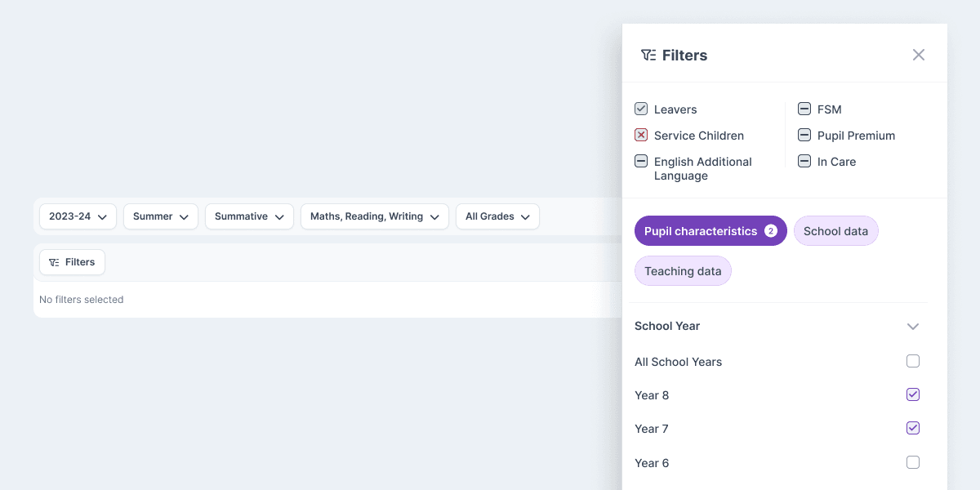The image size is (980, 490).
Task: Switch to the School data tab
Action: click(835, 231)
